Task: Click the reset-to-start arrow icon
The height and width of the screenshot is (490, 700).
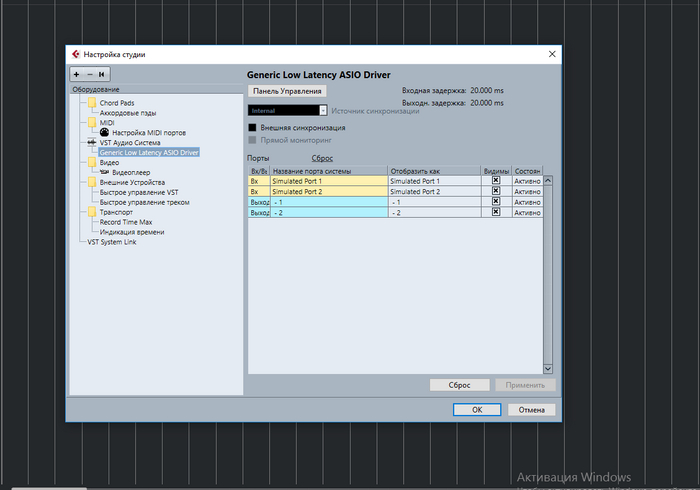Action: (x=102, y=75)
